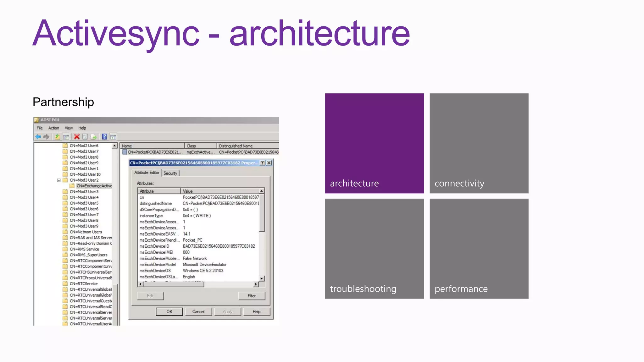Click the attribute list horizontal scroll right arrow
644x362 pixels.
256,284
